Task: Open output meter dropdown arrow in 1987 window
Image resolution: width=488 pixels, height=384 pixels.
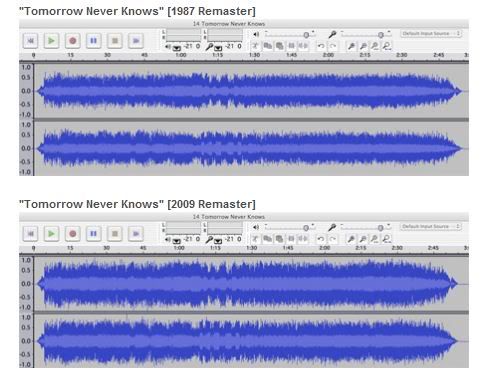Action: tap(177, 48)
